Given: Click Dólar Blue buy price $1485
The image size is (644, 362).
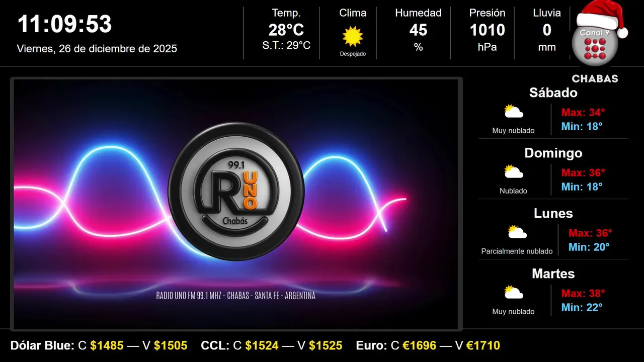Looking at the screenshot, I should click(x=107, y=345).
